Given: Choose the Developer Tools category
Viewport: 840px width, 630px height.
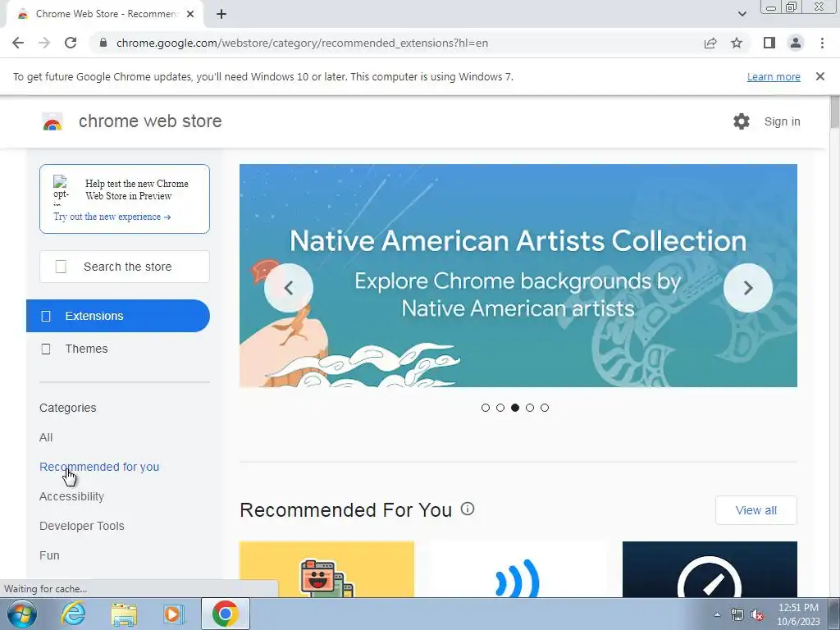Looking at the screenshot, I should pyautogui.click(x=82, y=526).
